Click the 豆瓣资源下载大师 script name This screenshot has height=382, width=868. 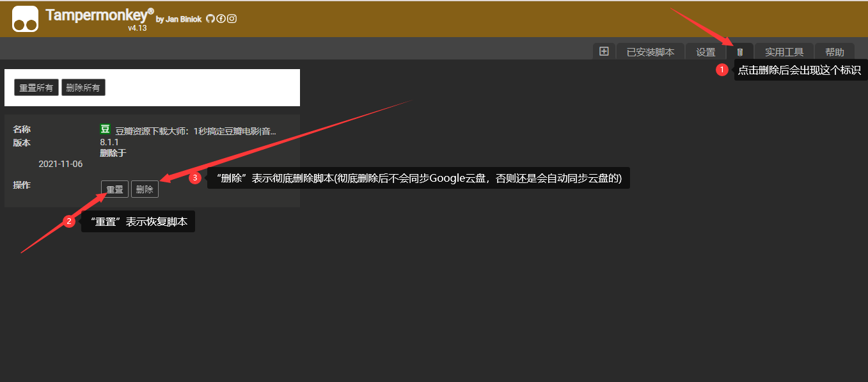coord(196,131)
